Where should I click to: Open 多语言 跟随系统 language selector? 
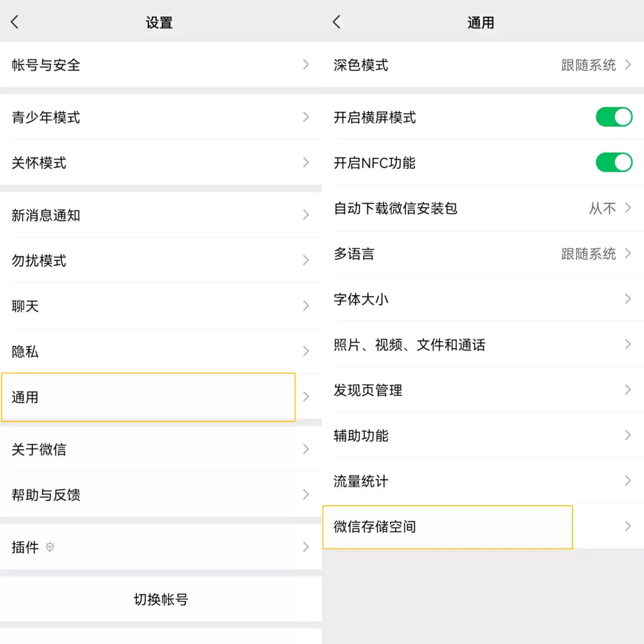coord(589,253)
